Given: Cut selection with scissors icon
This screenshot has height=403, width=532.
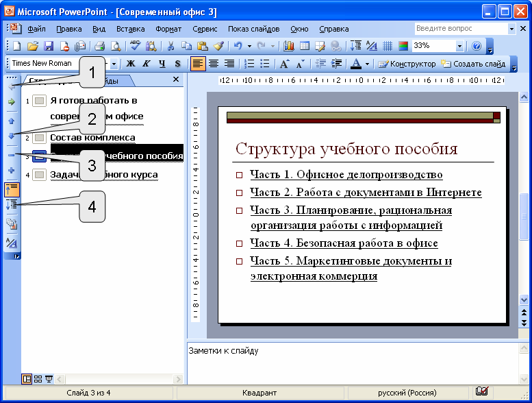Looking at the screenshot, I should tap(170, 46).
